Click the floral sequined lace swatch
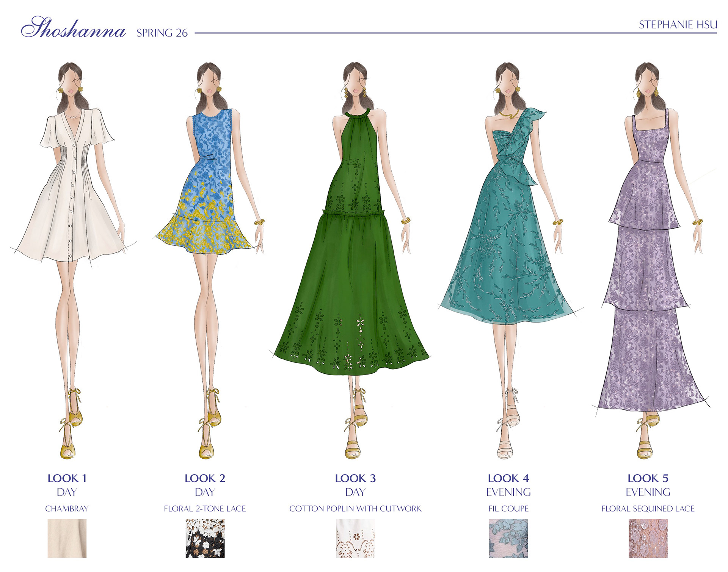This screenshot has height=572, width=728. 648,538
